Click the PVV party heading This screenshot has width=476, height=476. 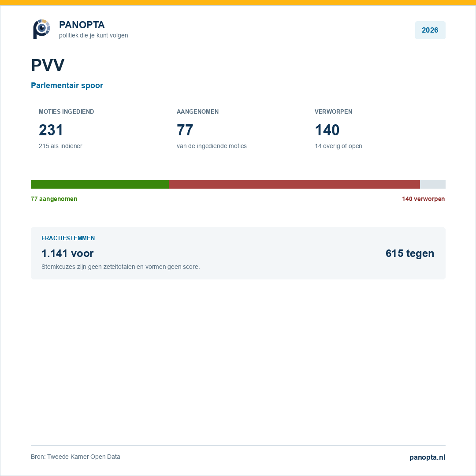tap(48, 65)
